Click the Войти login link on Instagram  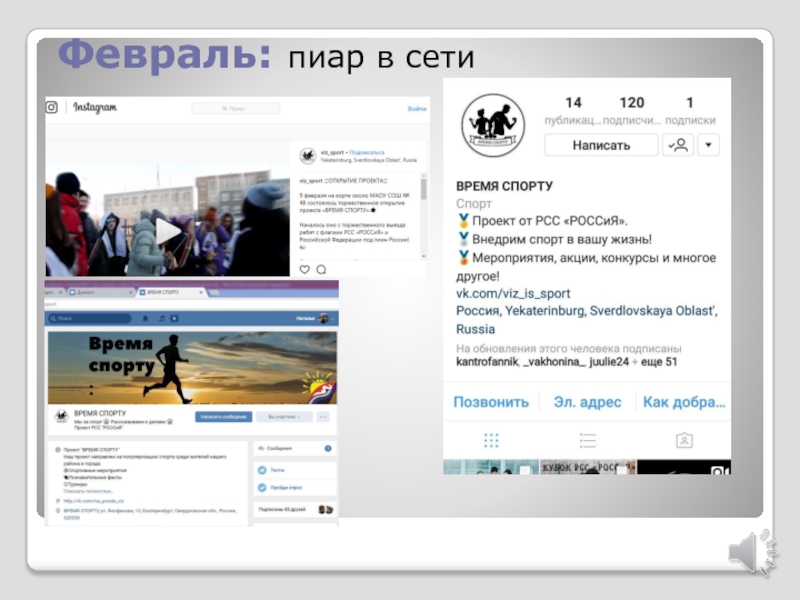tap(416, 109)
